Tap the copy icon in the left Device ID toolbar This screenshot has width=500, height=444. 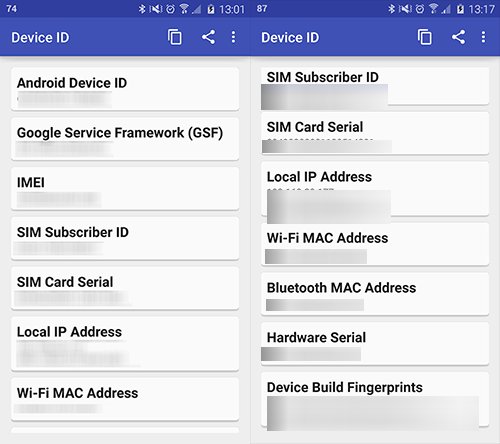click(x=175, y=37)
